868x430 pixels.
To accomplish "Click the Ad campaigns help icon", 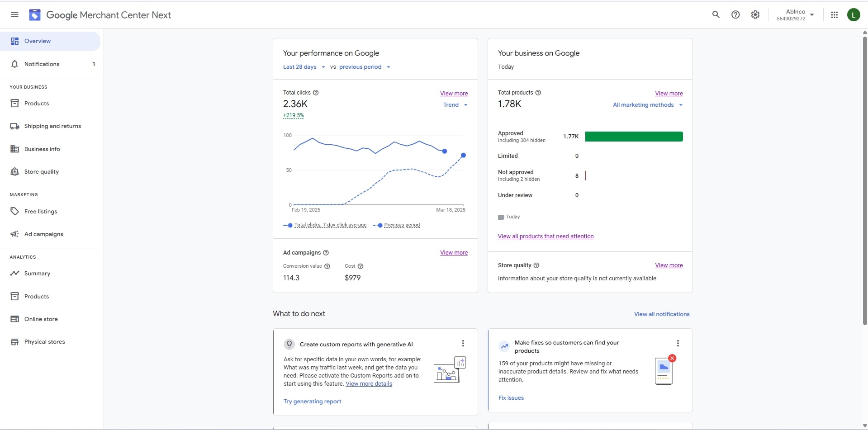I will tap(326, 253).
